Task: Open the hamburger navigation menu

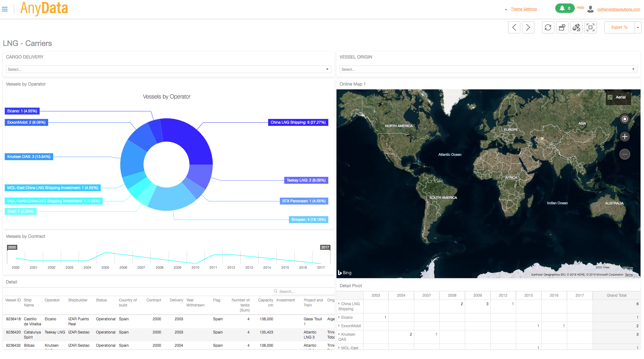Action: coord(5,9)
